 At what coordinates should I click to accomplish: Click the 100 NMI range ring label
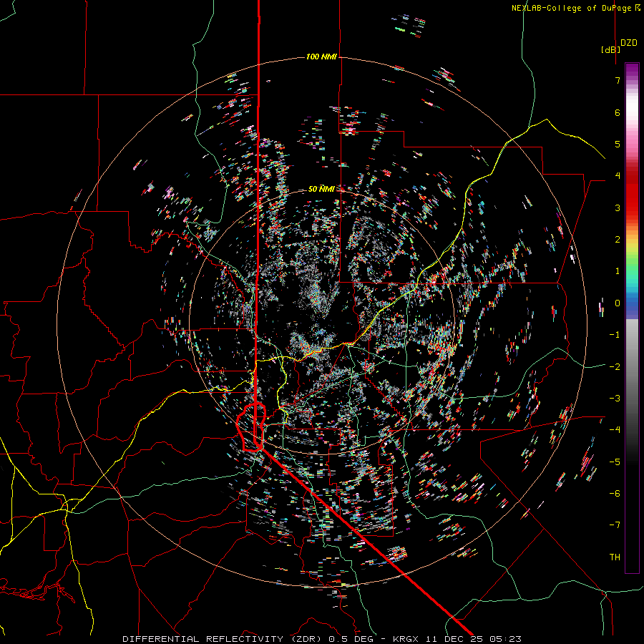point(321,57)
